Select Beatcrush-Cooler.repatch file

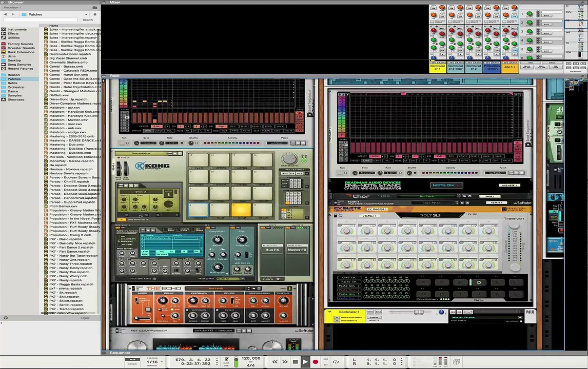point(70,54)
